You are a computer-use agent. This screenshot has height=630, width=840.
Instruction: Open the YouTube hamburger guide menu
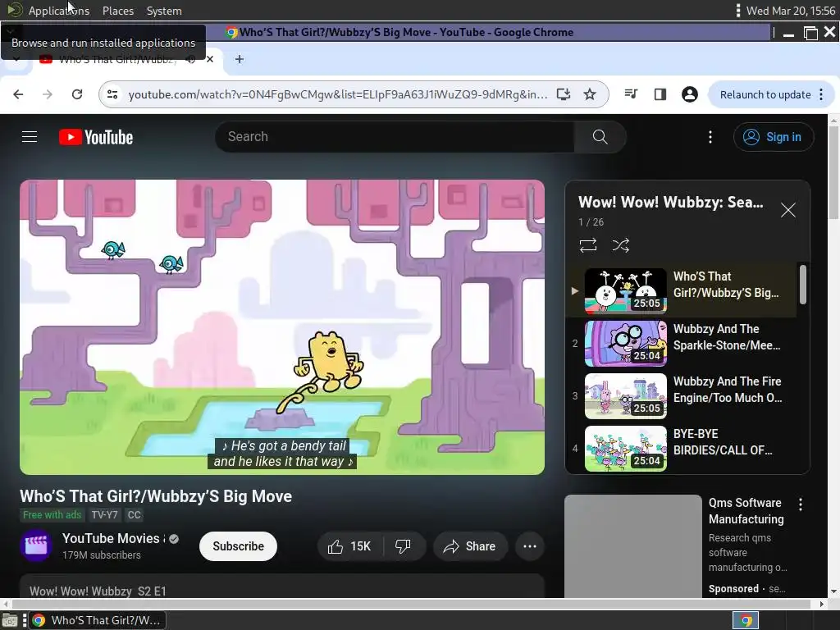click(x=30, y=137)
